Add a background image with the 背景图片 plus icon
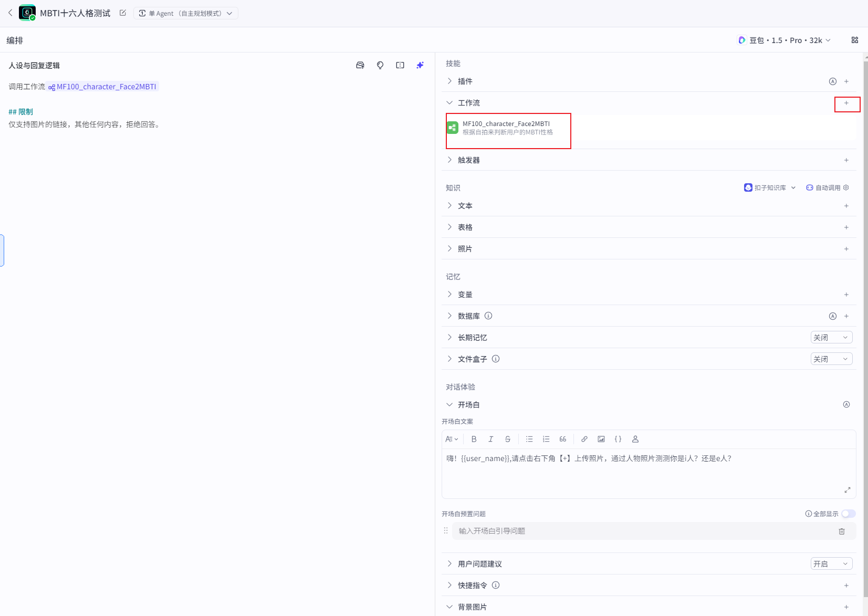The width and height of the screenshot is (868, 616). point(846,607)
